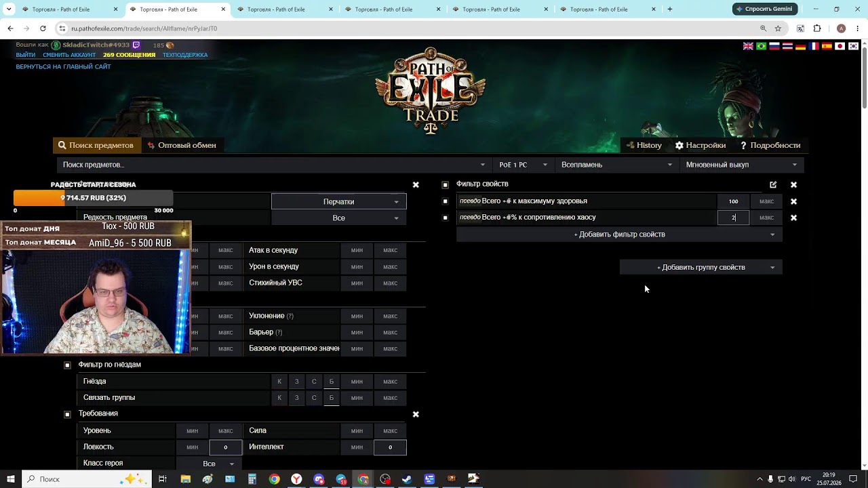Remove the максимуму здоровья stat filter

tap(793, 201)
